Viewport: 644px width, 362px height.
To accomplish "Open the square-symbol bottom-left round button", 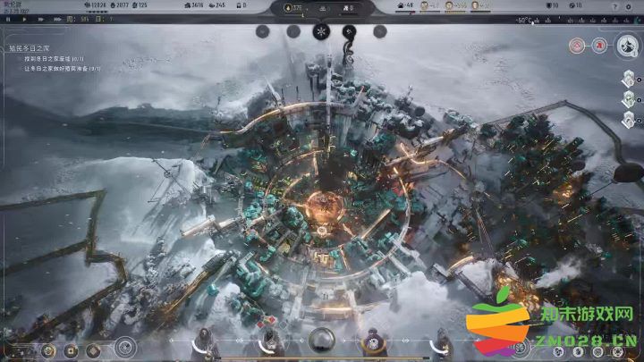I will (x=71, y=351).
